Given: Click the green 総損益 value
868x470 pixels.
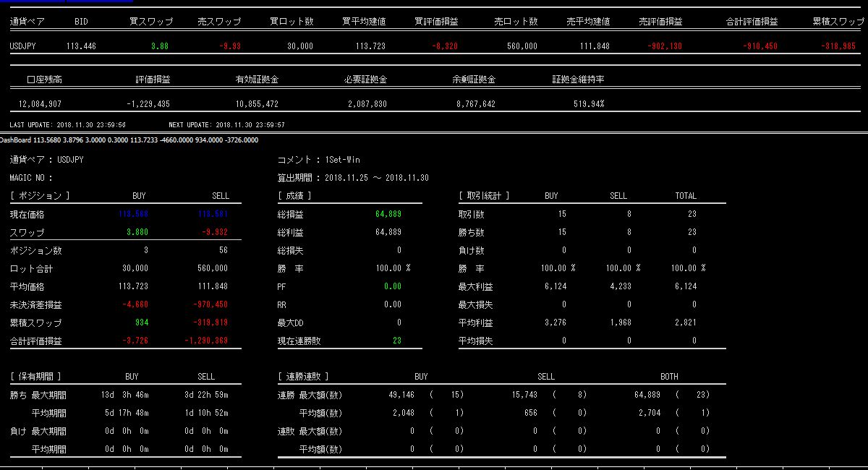Looking at the screenshot, I should [x=388, y=215].
